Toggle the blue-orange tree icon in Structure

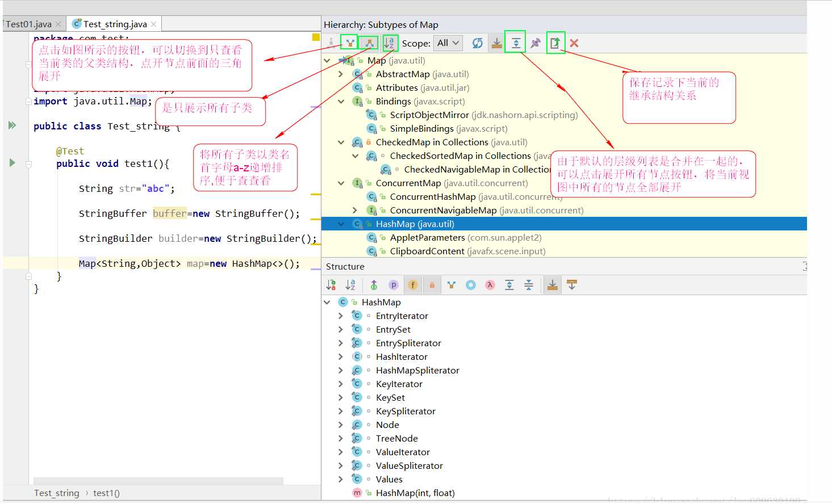[451, 285]
